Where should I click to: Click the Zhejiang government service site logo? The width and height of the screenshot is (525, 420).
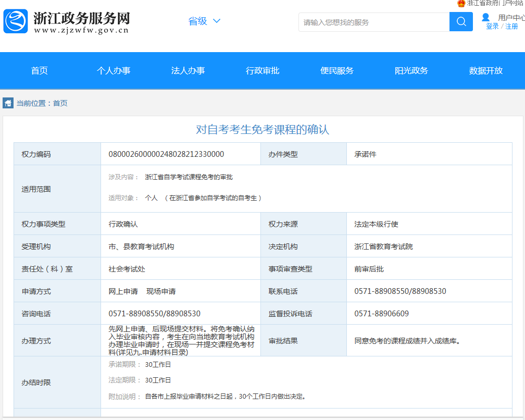pos(16,21)
